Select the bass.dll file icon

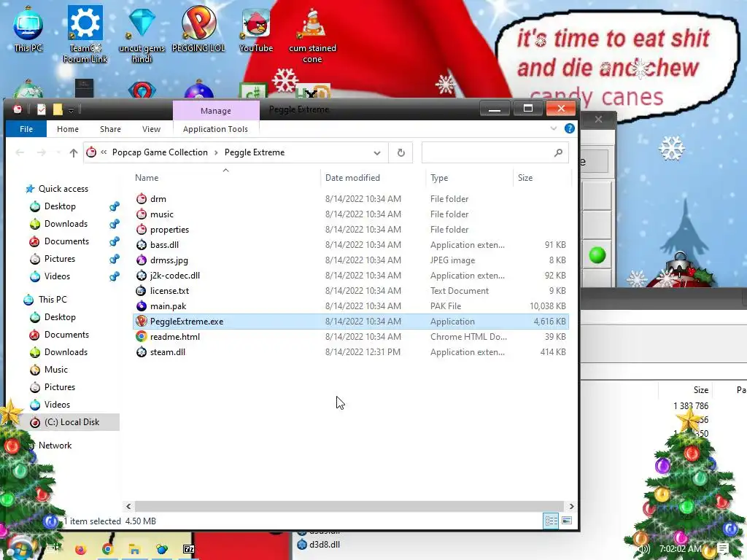coord(142,245)
